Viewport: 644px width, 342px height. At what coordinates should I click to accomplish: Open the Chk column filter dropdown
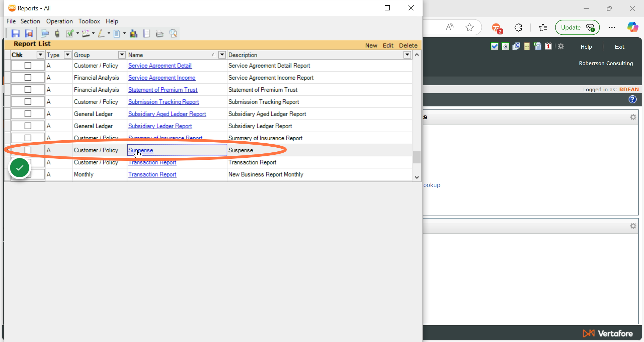(x=40, y=55)
